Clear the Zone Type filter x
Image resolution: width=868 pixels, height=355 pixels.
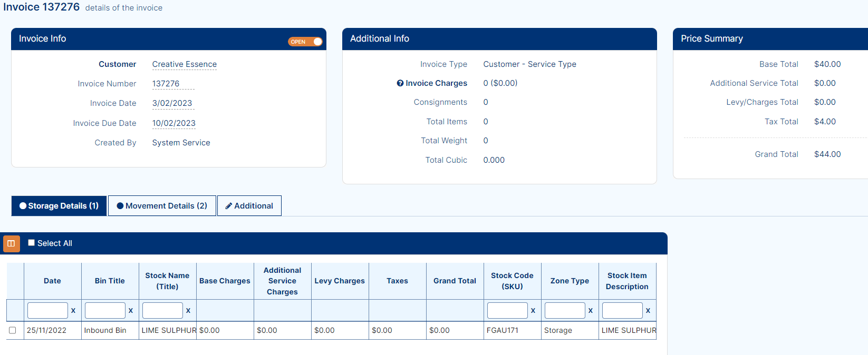[591, 311]
